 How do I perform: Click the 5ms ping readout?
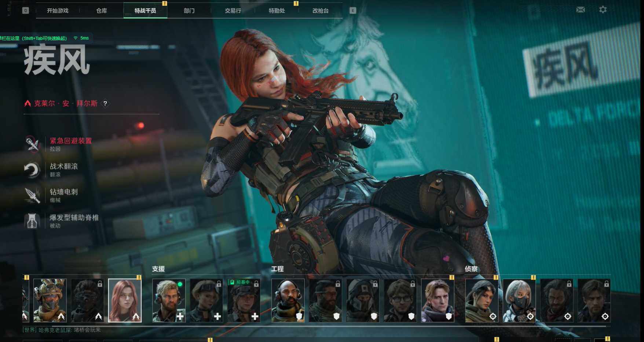pyautogui.click(x=84, y=38)
